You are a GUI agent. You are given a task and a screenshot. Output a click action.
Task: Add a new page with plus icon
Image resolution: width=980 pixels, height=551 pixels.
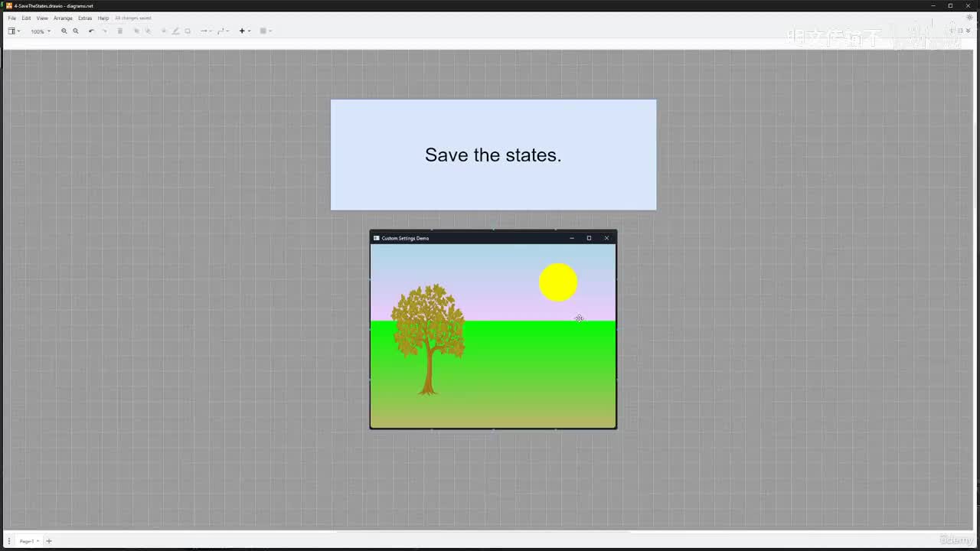[x=49, y=541]
